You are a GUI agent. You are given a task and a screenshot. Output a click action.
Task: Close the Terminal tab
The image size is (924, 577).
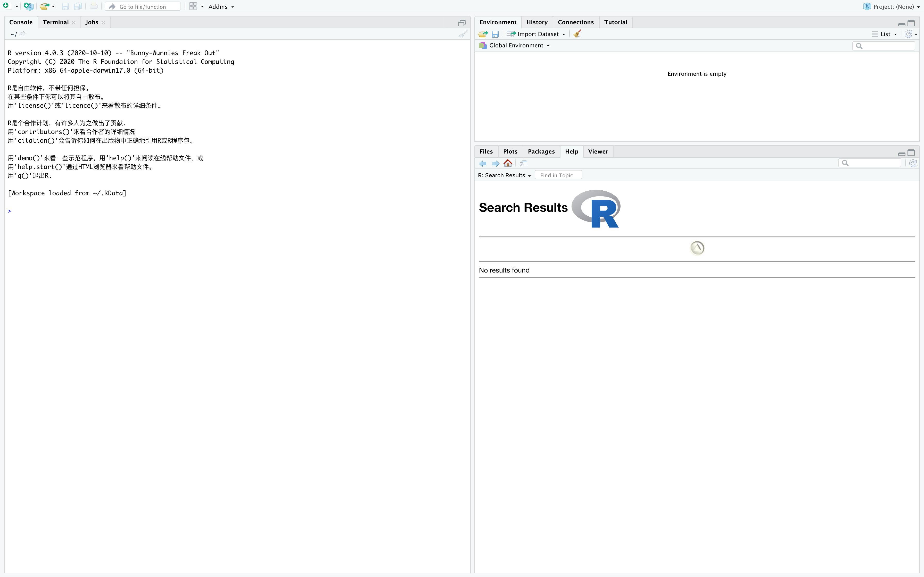[74, 22]
